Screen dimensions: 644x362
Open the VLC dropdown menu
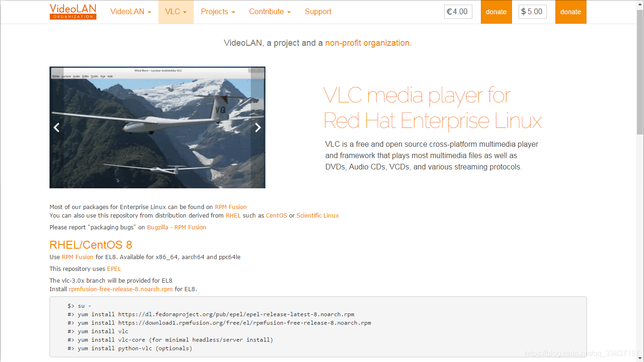click(176, 12)
